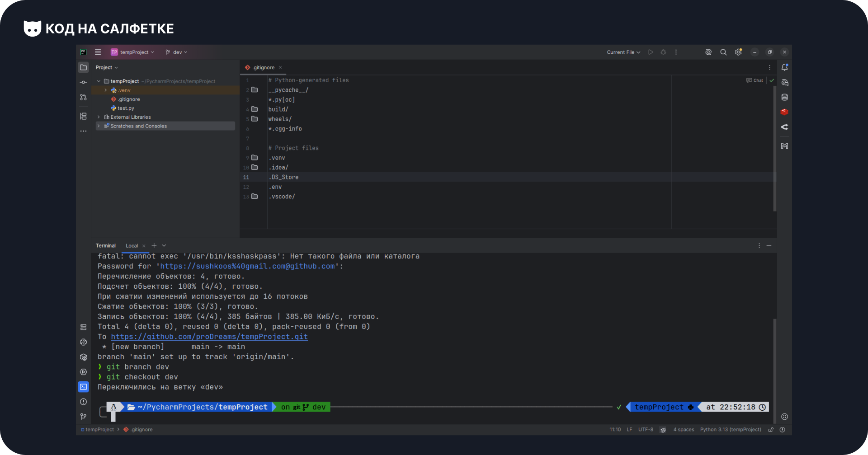Show more tool windows ellipsis
Screen dimensions: 868x455
[x=83, y=131]
